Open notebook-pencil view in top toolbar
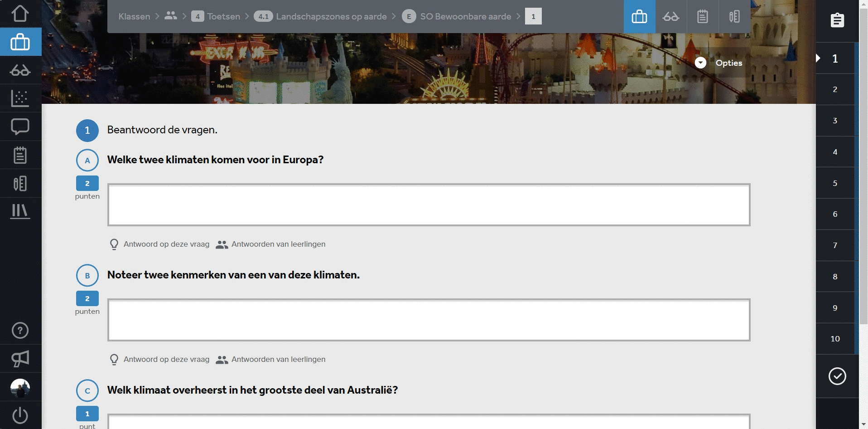This screenshot has height=429, width=868. click(x=734, y=16)
